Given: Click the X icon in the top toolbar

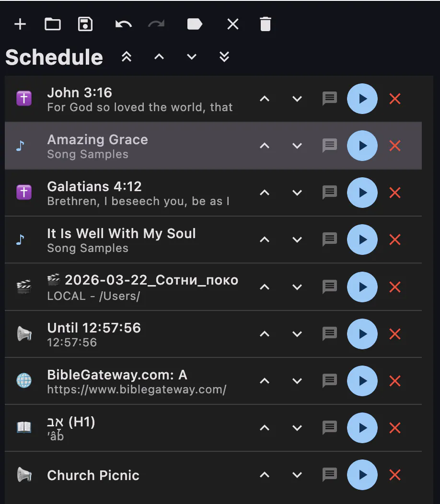Looking at the screenshot, I should pyautogui.click(x=233, y=24).
